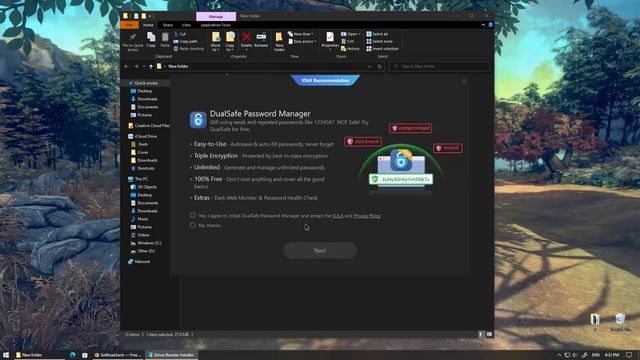The image size is (640, 360).
Task: Click Select none in ribbon
Action: [380, 41]
